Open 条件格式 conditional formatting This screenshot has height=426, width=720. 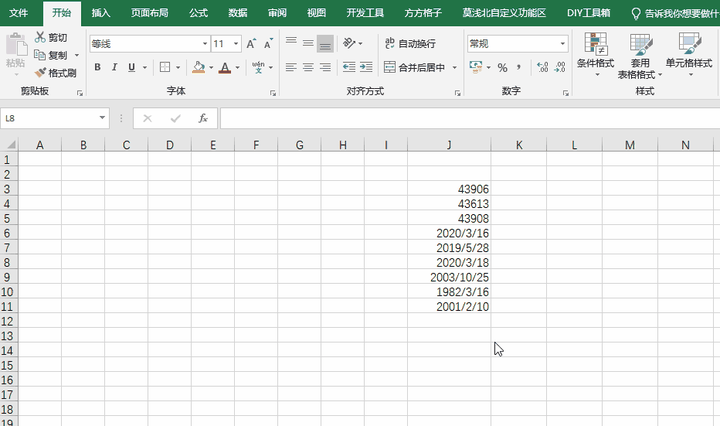tap(596, 54)
